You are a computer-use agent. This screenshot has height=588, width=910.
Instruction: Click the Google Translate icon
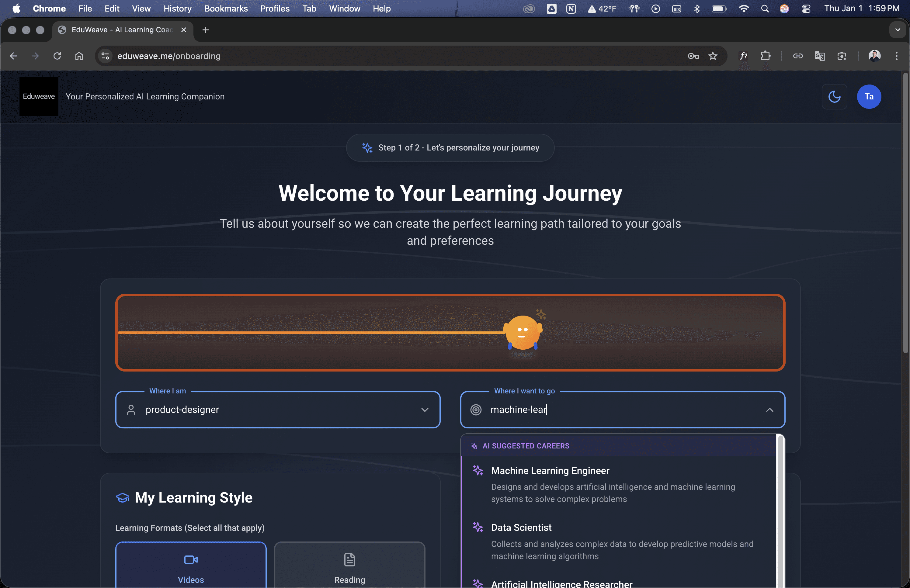[819, 56]
